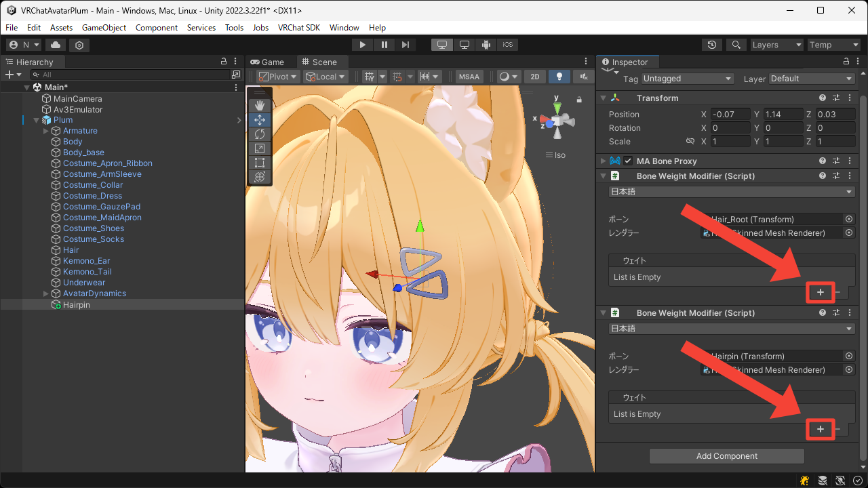Toggle 2D view mode in the Scene view
Viewport: 868px width, 488px height.
point(534,76)
